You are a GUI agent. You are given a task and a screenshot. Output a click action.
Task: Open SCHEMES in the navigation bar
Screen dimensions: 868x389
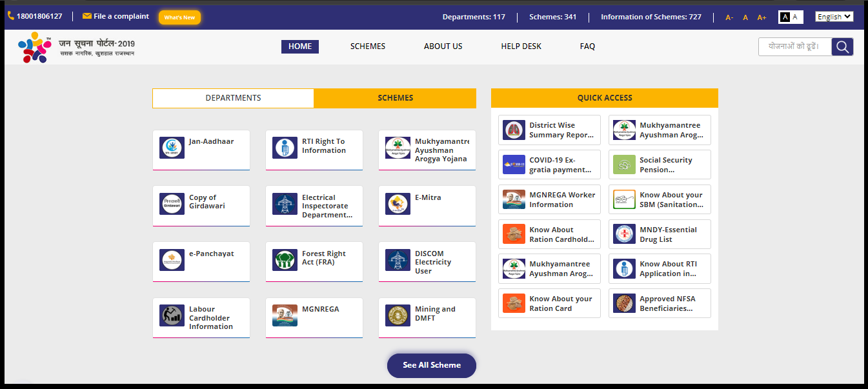[x=368, y=46]
